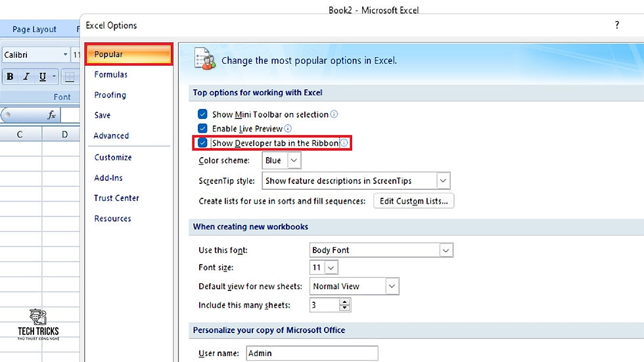Toggle Bold formatting in Excel ribbon
Screen dimensions: 644x362
[x=11, y=77]
